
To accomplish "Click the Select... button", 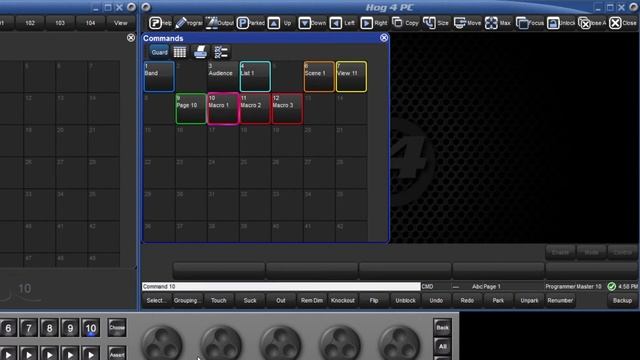I will (x=156, y=300).
